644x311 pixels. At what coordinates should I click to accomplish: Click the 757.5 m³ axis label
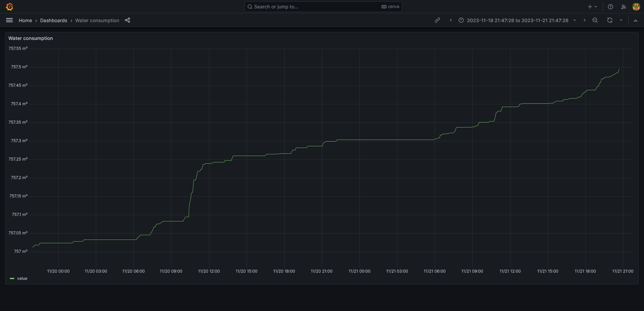click(19, 67)
